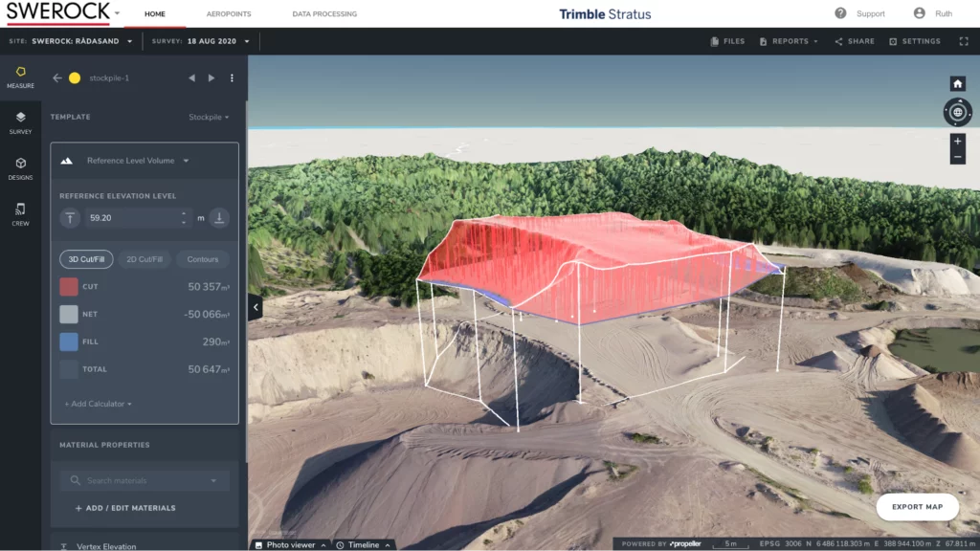Go back using the left arrow icon

(x=56, y=78)
